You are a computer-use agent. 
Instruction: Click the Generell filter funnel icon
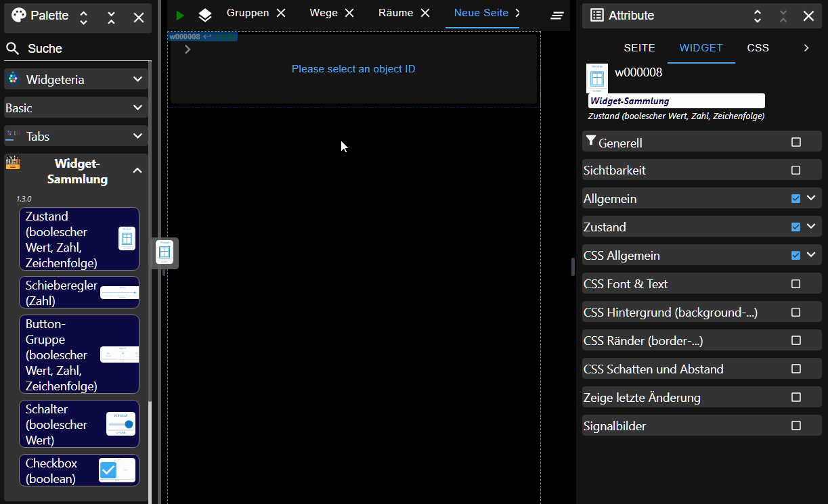click(x=591, y=141)
